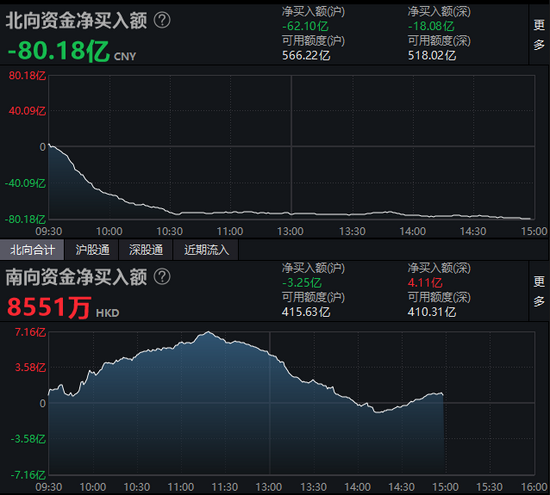The height and width of the screenshot is (495, 550).
Task: Switch to the 深股通 tab
Action: pyautogui.click(x=146, y=250)
